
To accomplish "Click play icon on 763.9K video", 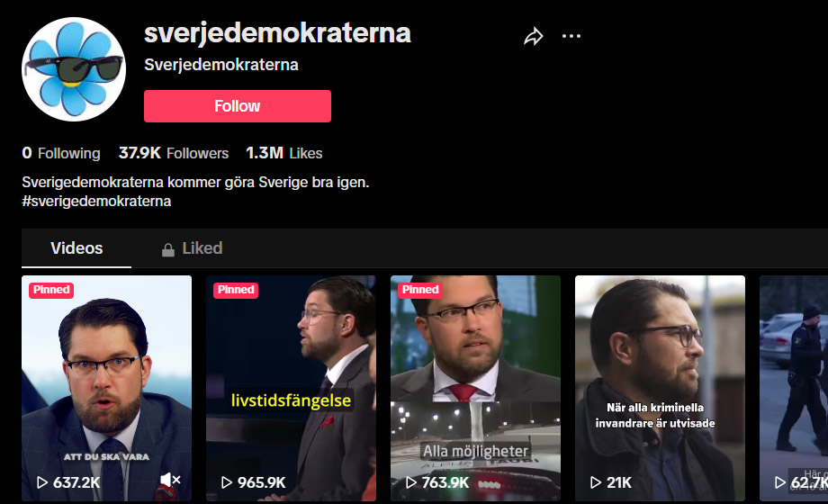I will pos(410,482).
